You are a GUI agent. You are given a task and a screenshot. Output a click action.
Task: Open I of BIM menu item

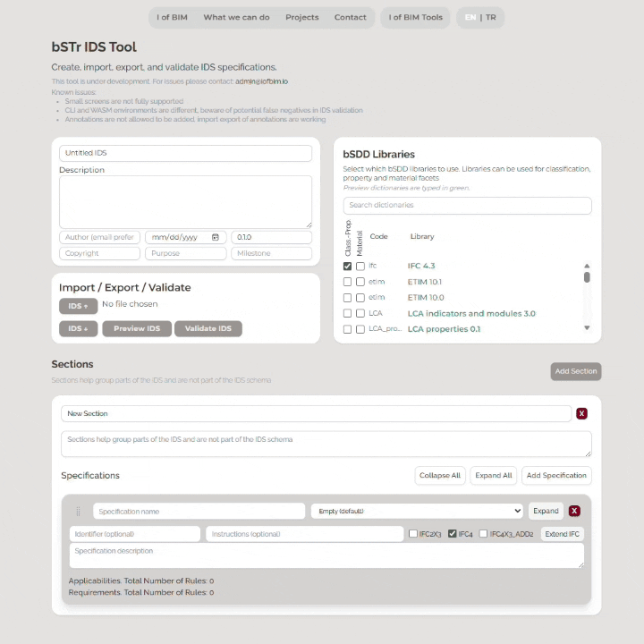click(172, 17)
